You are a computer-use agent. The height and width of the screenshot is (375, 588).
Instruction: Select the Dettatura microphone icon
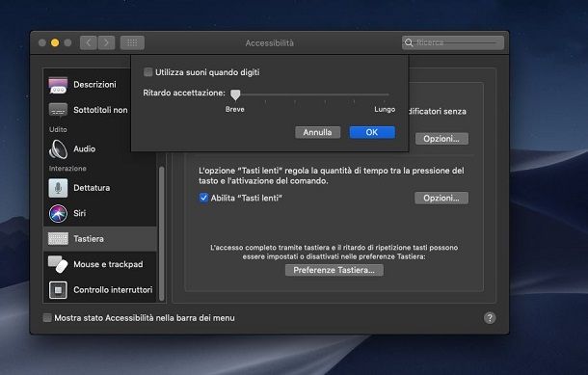(58, 187)
